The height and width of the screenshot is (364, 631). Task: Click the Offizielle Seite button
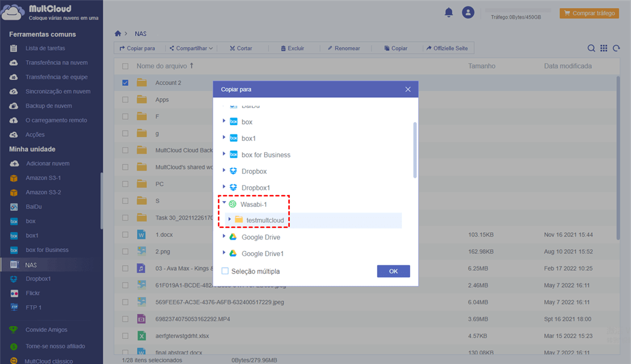pyautogui.click(x=447, y=48)
